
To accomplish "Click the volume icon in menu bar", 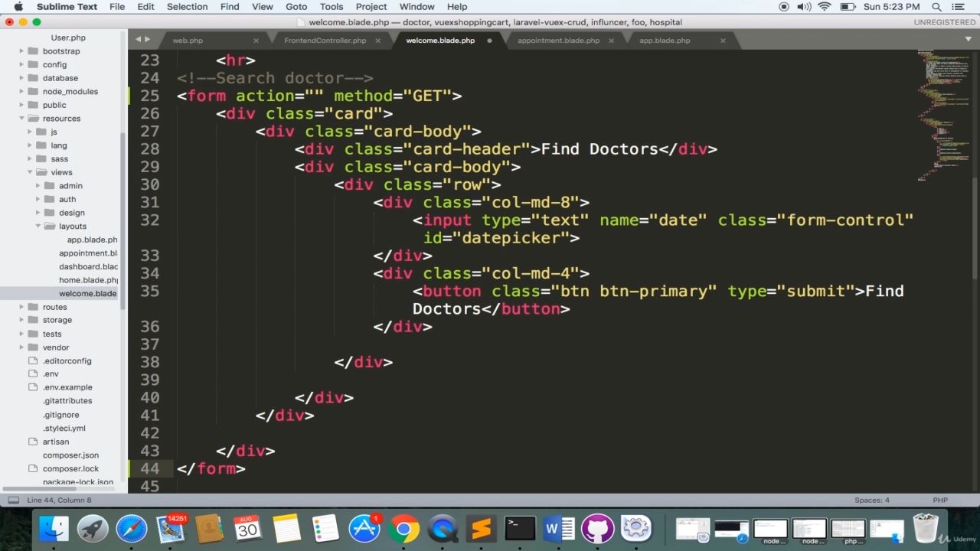I will pyautogui.click(x=804, y=7).
